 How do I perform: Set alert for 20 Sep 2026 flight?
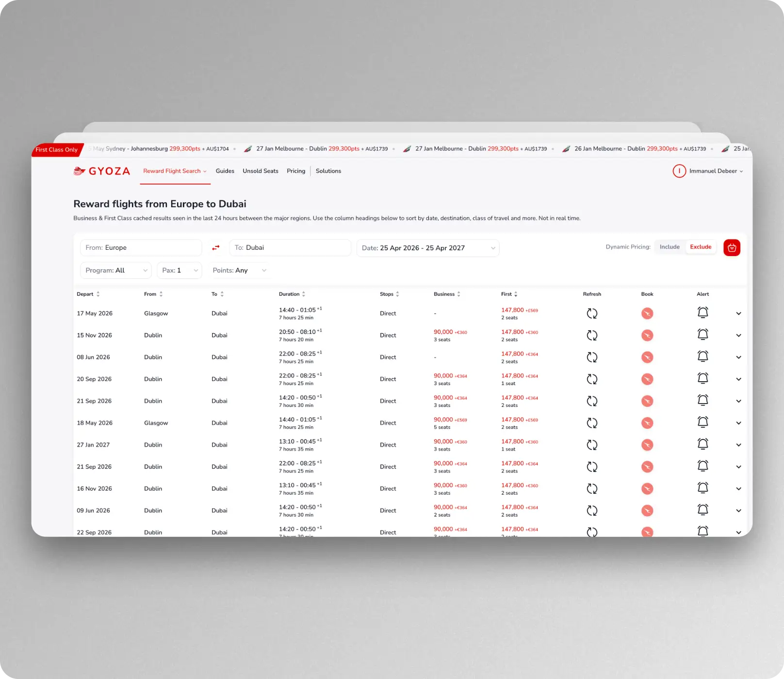(x=703, y=378)
